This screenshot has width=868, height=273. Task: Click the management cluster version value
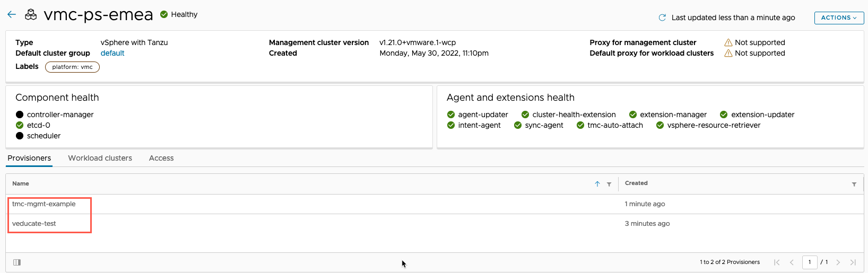(418, 42)
